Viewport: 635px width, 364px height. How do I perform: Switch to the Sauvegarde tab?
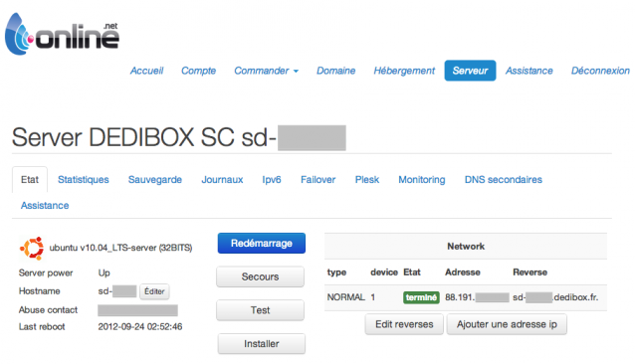tap(154, 180)
